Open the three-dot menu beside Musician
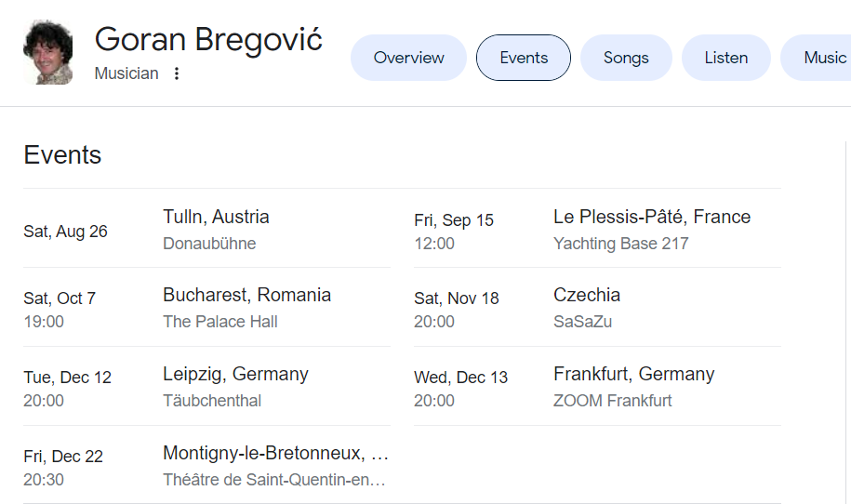 click(177, 73)
